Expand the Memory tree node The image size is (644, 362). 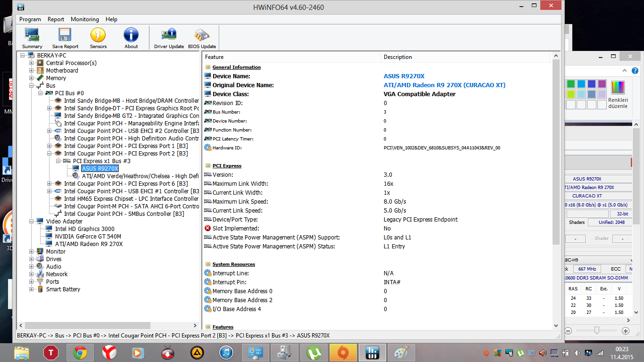[32, 78]
